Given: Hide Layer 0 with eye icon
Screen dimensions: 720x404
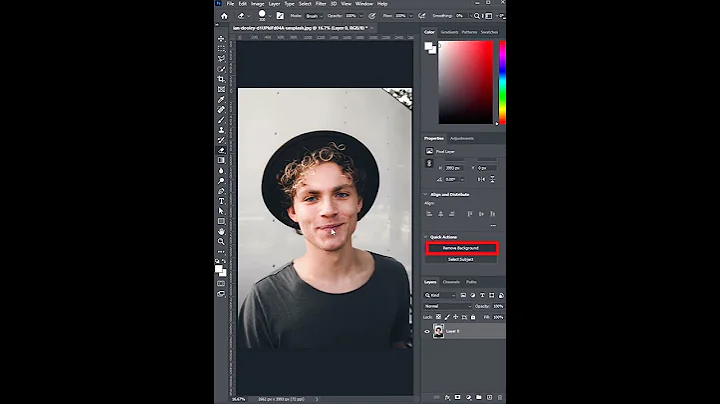Looking at the screenshot, I should 427,331.
